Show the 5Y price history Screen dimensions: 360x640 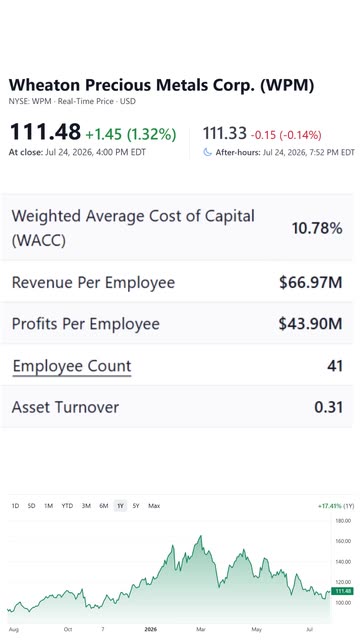136,506
